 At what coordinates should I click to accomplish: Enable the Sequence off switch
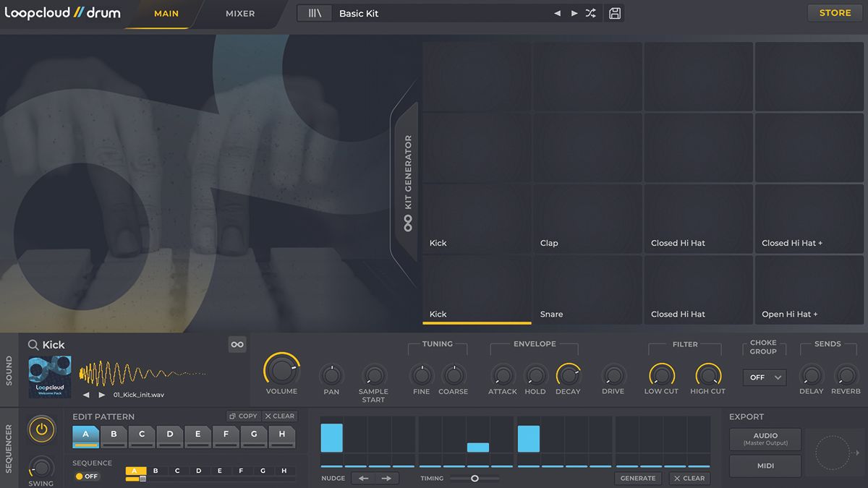(85, 476)
